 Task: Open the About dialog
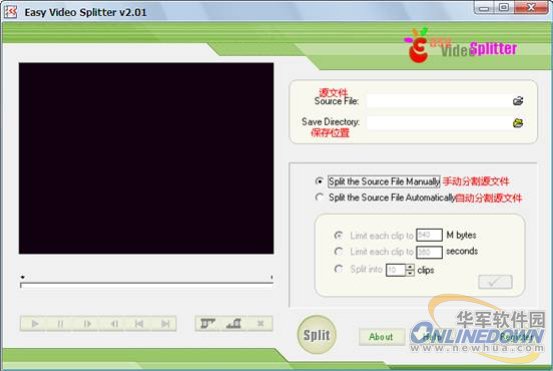(381, 337)
